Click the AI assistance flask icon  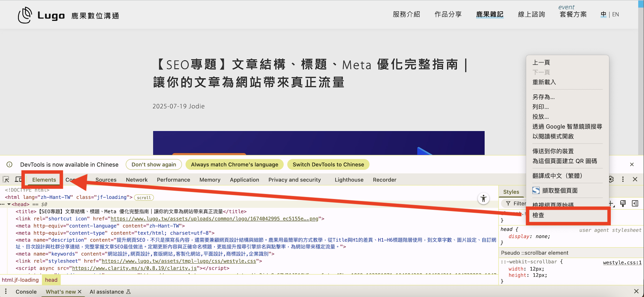point(128,292)
